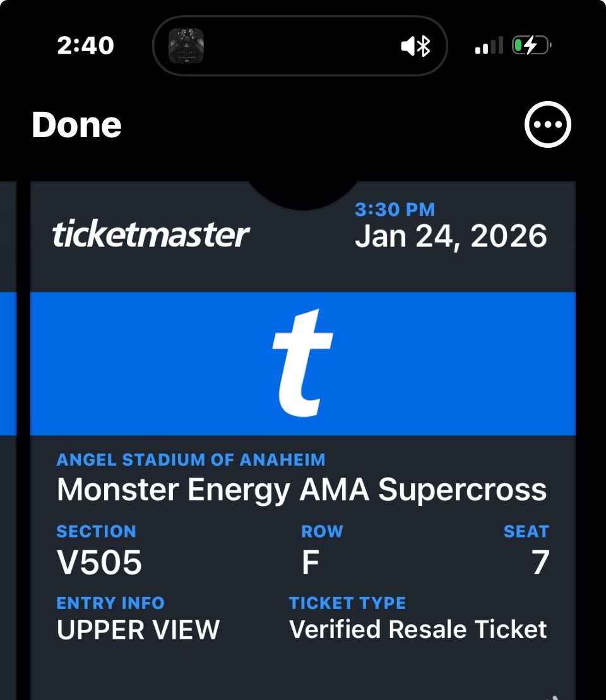Tap the previous pass edge on left
Viewport: 606px width, 700px height.
pyautogui.click(x=8, y=363)
